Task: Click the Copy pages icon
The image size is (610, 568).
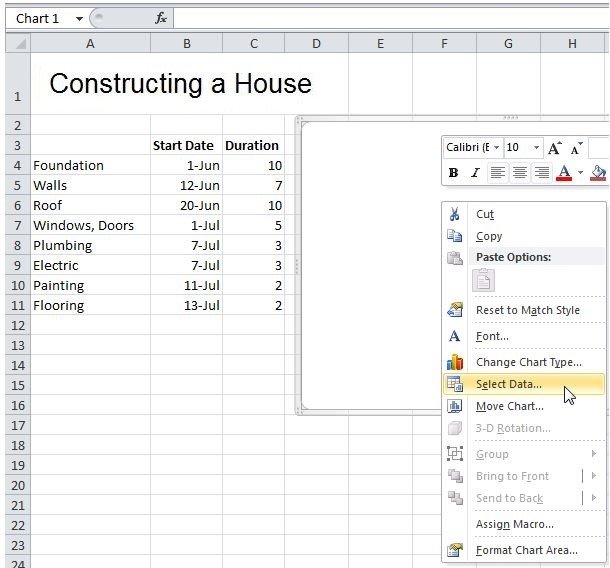Action: click(x=454, y=236)
